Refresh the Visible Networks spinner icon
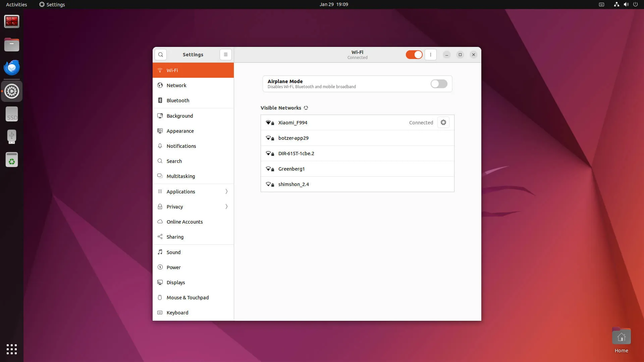Image resolution: width=644 pixels, height=362 pixels. 306,108
